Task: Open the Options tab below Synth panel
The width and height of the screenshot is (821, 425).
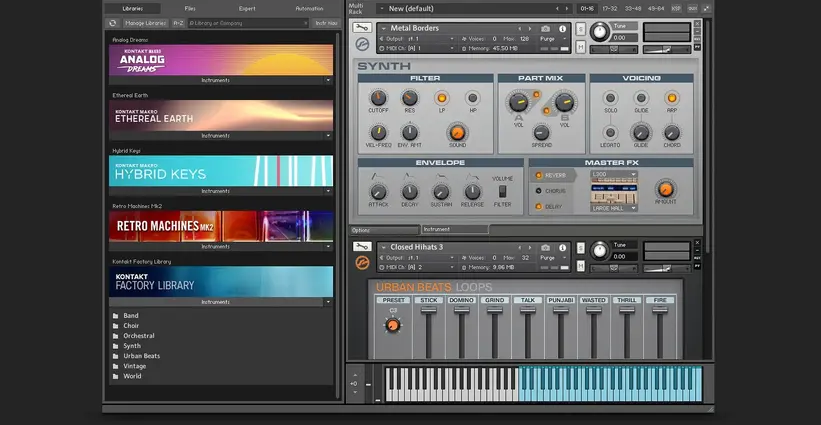Action: click(384, 230)
